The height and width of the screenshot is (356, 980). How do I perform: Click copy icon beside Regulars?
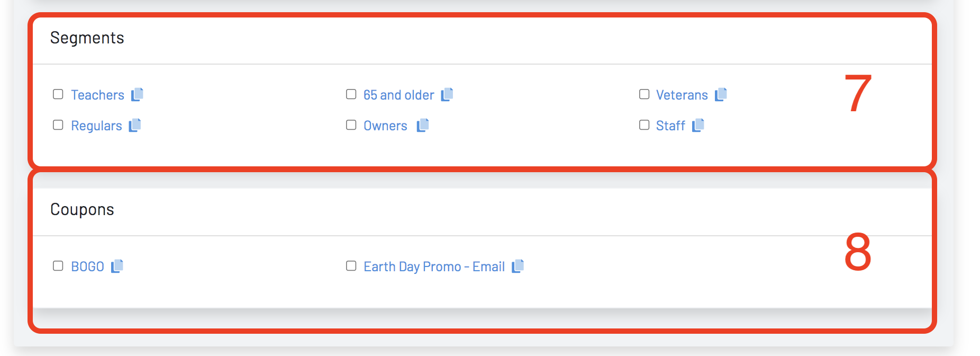point(135,125)
